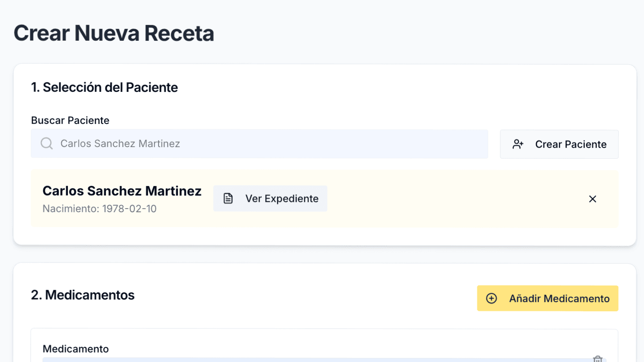
Task: Click the Buscar Paciente field label
Action: (x=70, y=120)
